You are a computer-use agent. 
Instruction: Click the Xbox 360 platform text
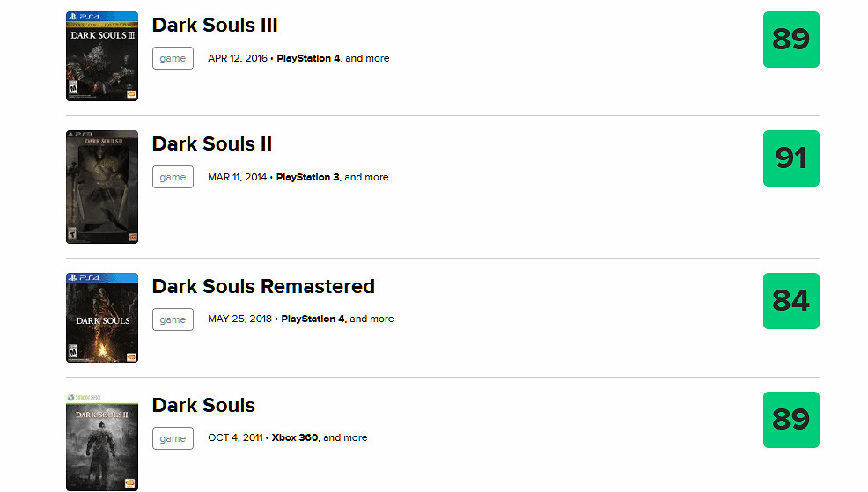pyautogui.click(x=295, y=437)
